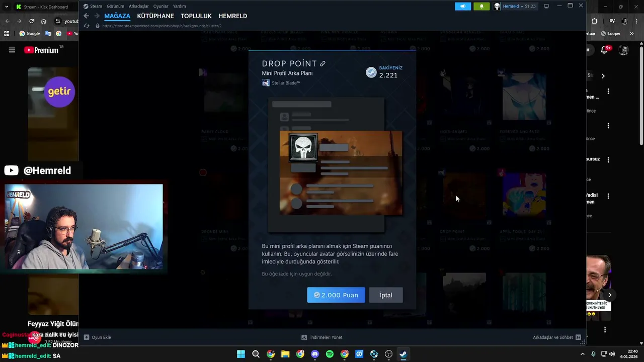Open Arkadaşlar ve Sohbet friends list
The width and height of the screenshot is (644, 362).
[x=557, y=337]
